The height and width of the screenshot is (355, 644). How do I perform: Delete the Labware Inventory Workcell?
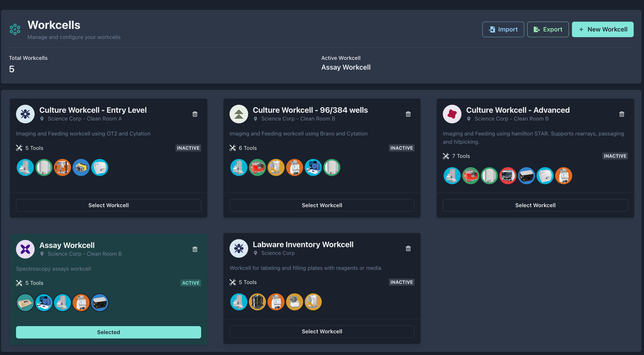click(x=408, y=248)
